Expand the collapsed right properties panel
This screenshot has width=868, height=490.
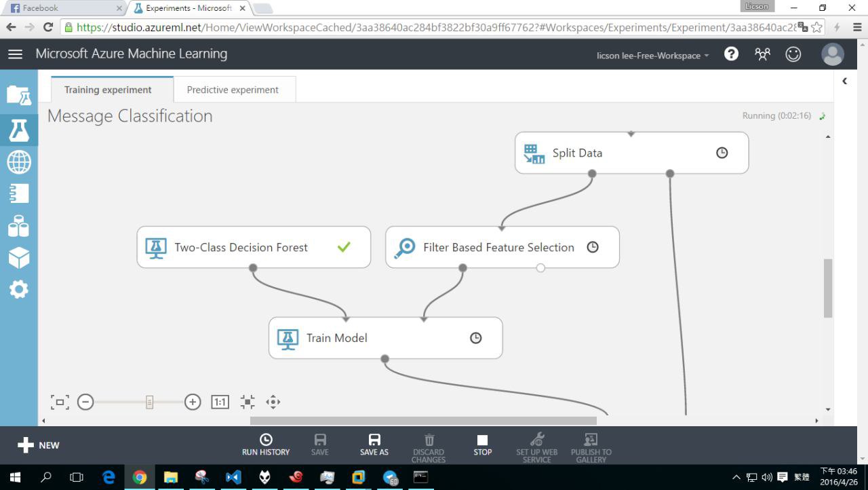tap(845, 81)
